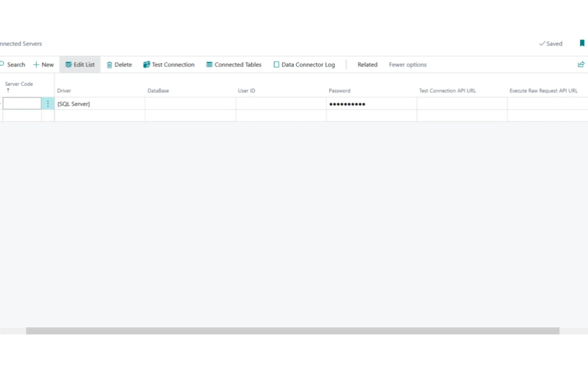Image resolution: width=588 pixels, height=368 pixels.
Task: Click the Password column header
Action: click(x=340, y=91)
